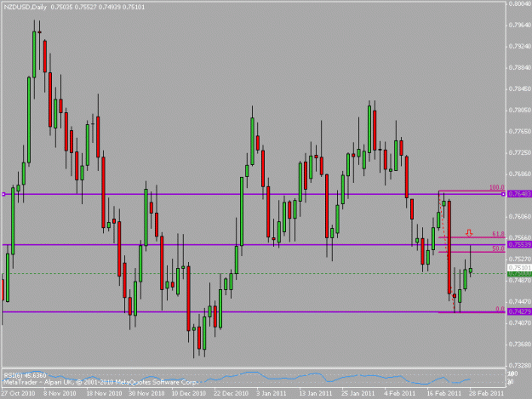Click the purple 0.76483 price tag
532x399 pixels.
[x=519, y=194]
